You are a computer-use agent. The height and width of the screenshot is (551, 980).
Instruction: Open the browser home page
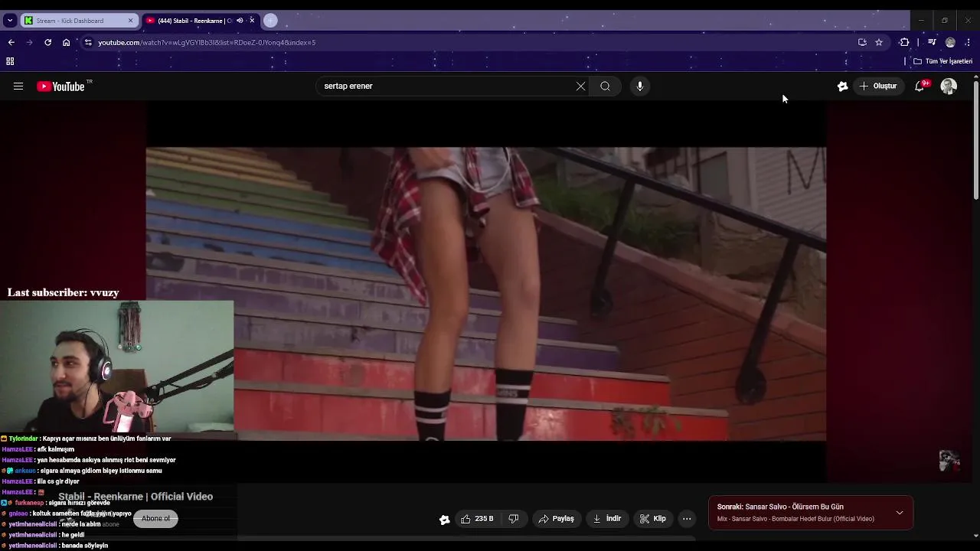click(x=67, y=43)
